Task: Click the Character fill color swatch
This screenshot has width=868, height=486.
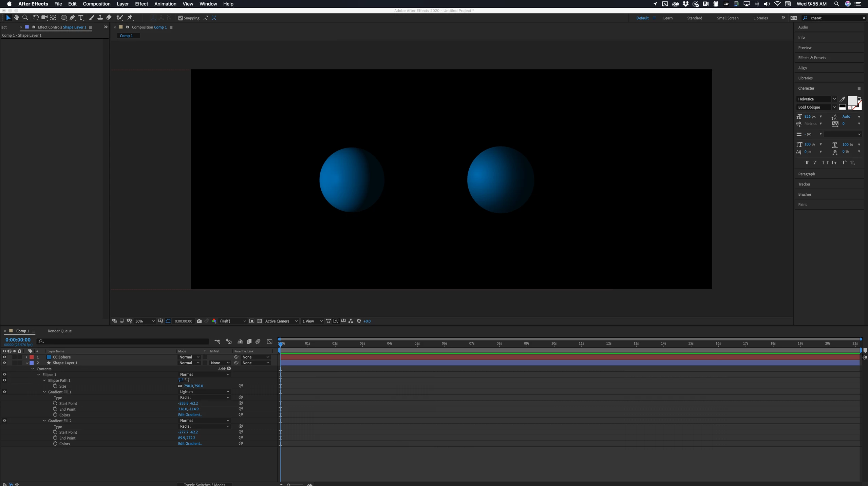Action: (852, 100)
